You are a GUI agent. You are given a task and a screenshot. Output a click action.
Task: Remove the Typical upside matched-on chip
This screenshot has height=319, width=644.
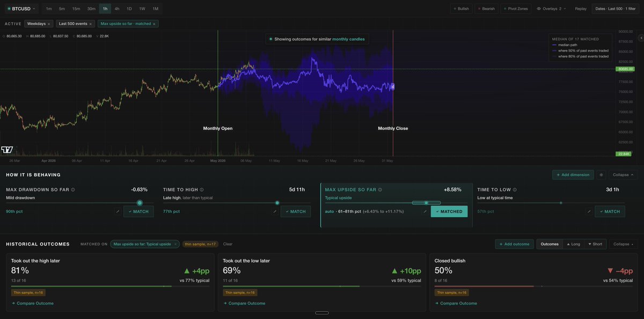coord(175,244)
